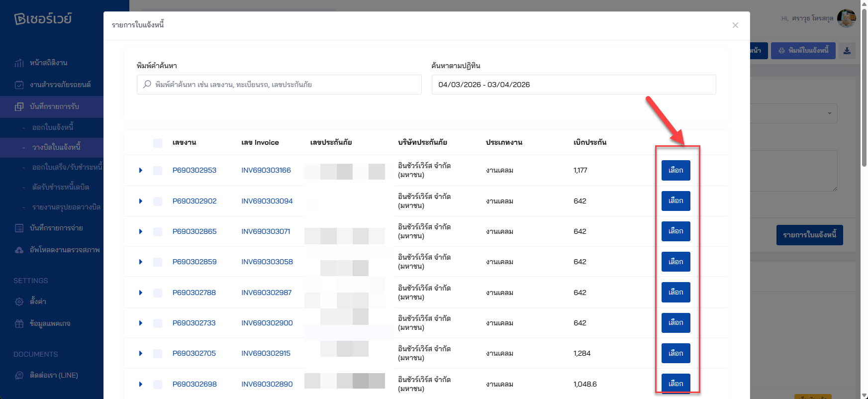Click the printer icon for printing invoices
The image size is (868, 399).
coord(781,51)
